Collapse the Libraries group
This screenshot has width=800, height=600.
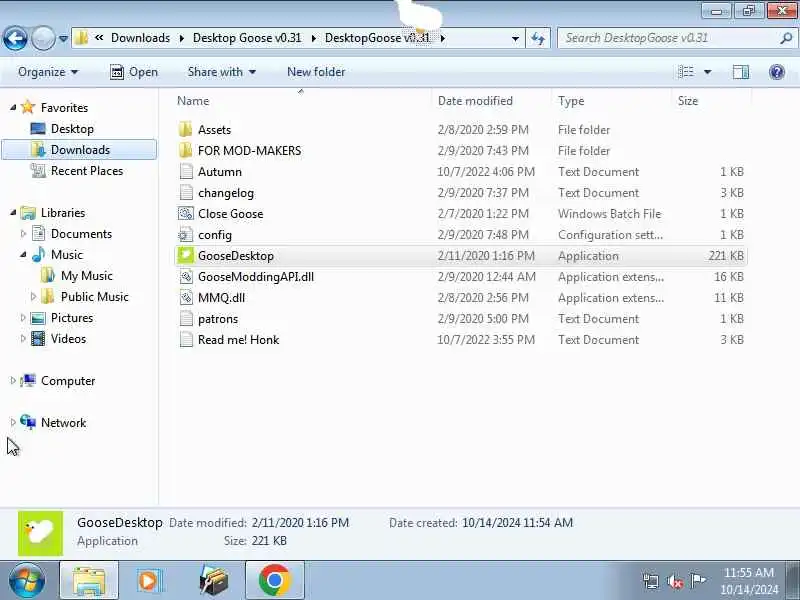(x=13, y=213)
